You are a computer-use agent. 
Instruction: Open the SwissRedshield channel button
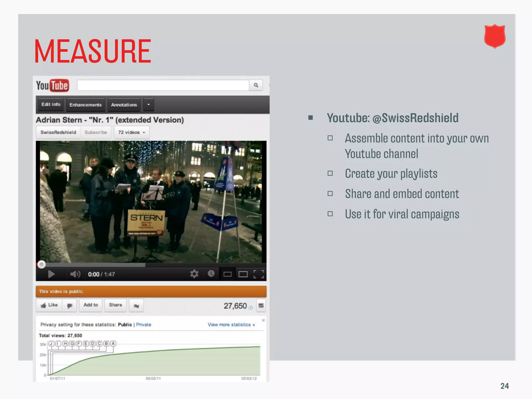(58, 132)
